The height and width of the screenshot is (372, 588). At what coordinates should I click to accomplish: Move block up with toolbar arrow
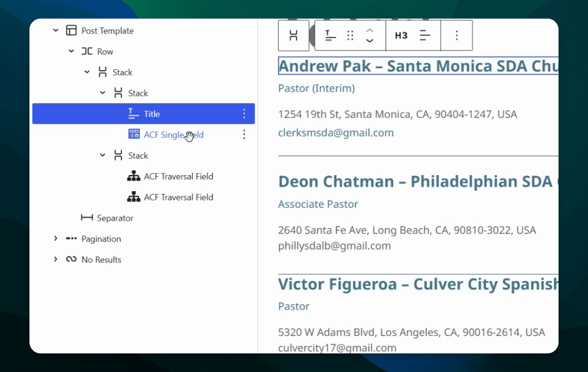coord(370,31)
